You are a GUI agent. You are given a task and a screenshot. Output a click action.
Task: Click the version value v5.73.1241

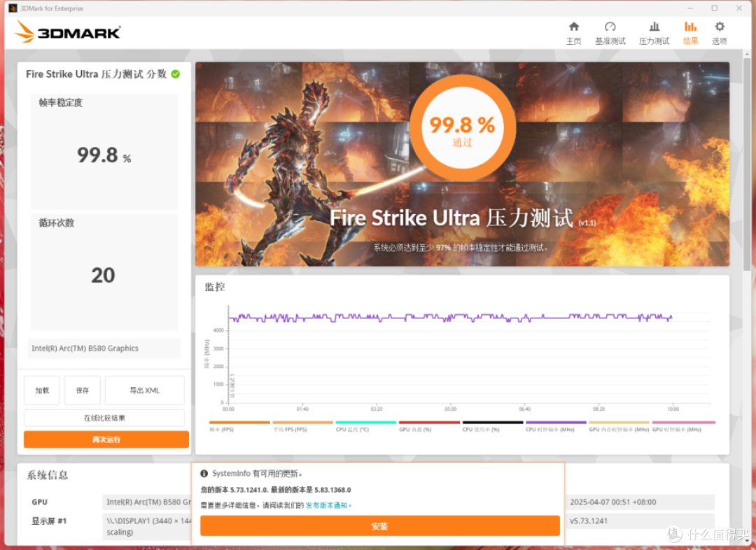(x=589, y=521)
